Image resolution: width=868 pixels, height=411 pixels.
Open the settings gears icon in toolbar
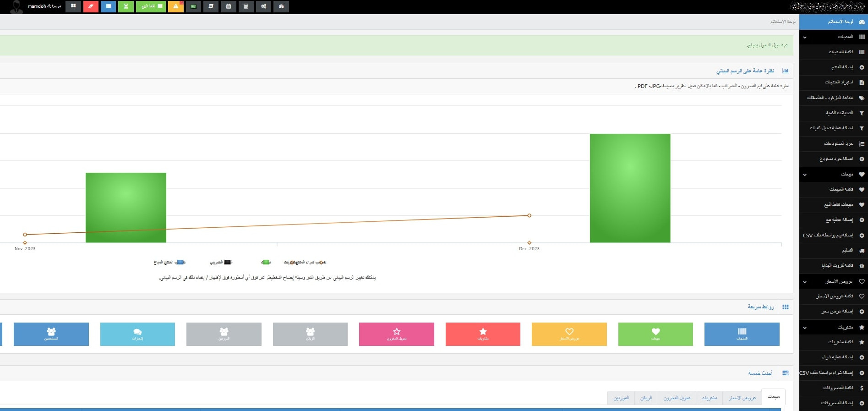click(x=263, y=6)
